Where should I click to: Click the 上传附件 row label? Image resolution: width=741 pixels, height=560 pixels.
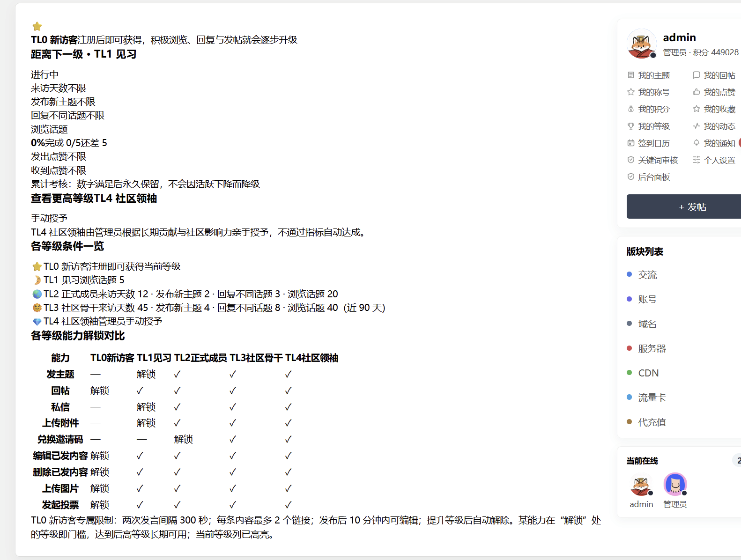point(60,423)
